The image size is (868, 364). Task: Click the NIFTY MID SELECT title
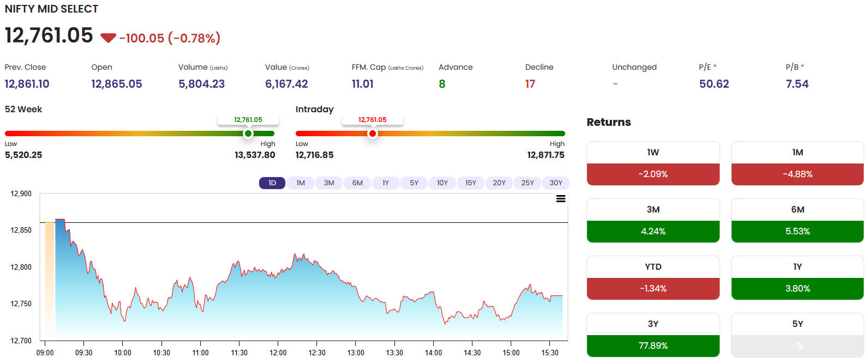[52, 9]
